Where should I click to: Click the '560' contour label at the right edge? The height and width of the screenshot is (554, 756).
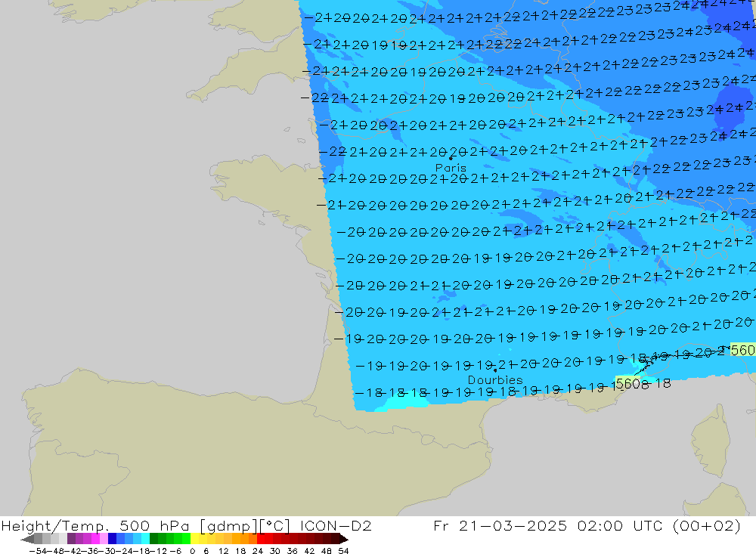[743, 350]
